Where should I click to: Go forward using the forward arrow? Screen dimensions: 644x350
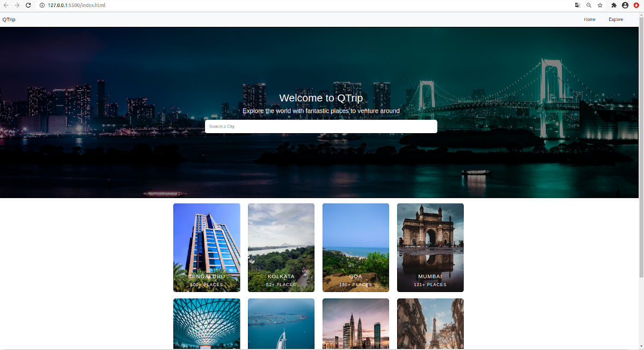(x=17, y=5)
